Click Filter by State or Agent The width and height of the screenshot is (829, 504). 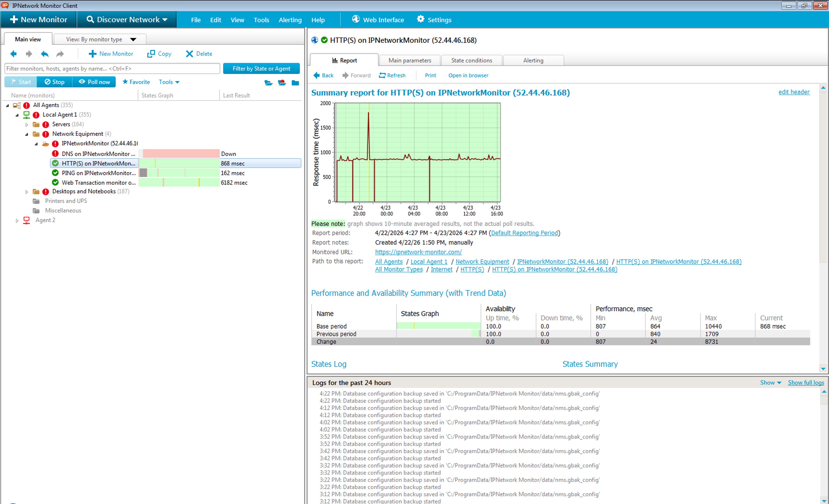(261, 69)
